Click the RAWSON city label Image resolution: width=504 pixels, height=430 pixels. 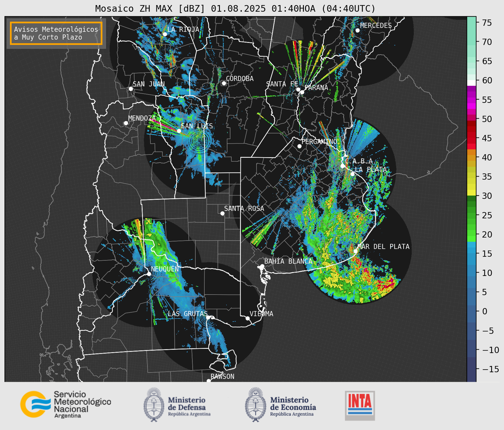point(222,376)
